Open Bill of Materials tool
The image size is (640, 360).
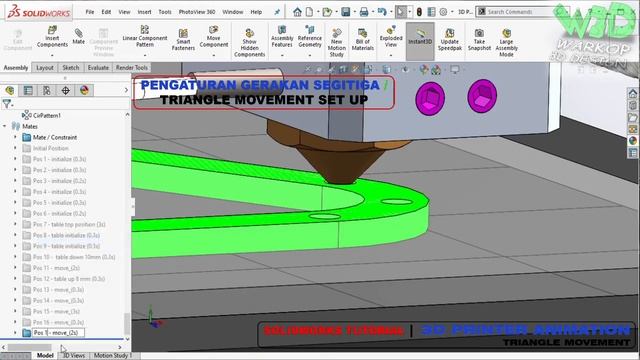tap(362, 39)
